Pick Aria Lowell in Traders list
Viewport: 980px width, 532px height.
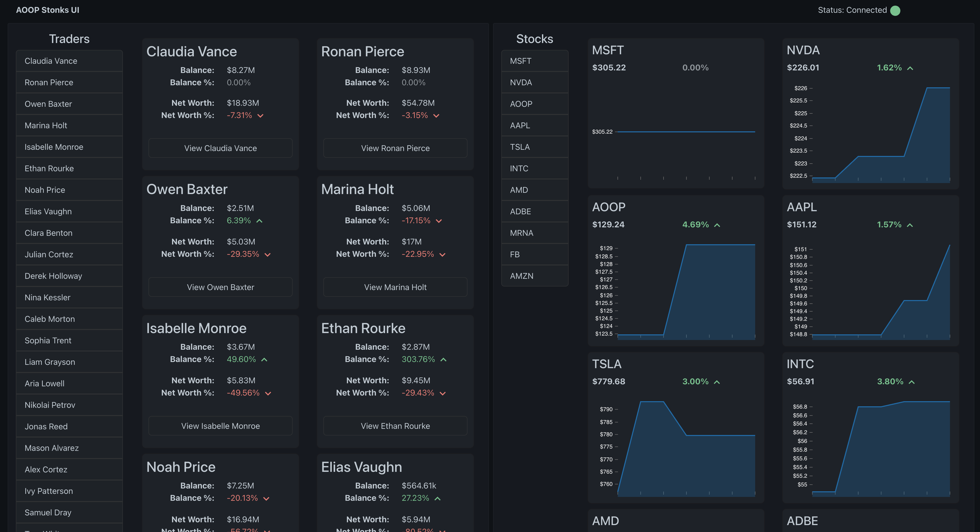coord(69,384)
